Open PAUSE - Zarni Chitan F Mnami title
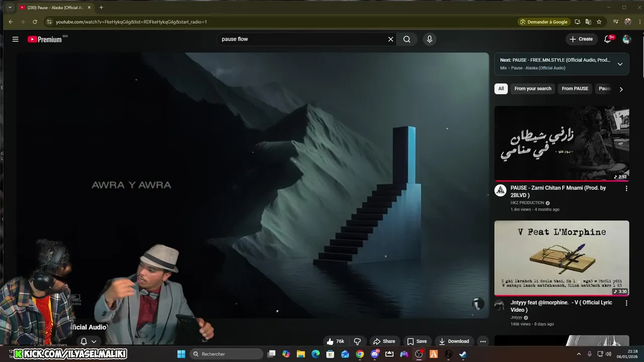 558,191
